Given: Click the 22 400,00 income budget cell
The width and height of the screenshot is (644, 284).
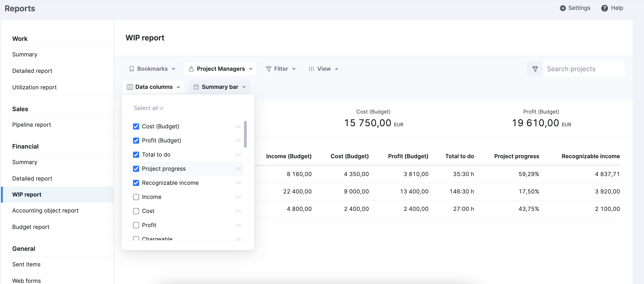Looking at the screenshot, I should 297,192.
